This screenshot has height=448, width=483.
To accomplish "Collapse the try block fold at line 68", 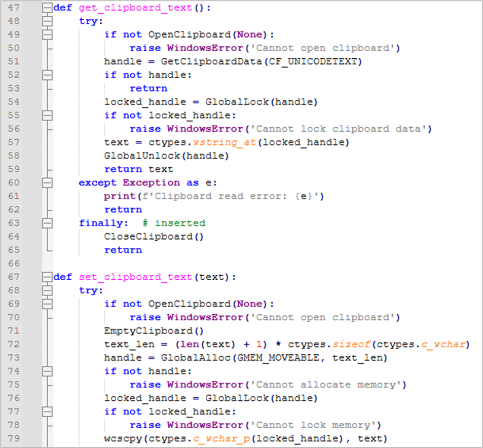I will (x=47, y=290).
